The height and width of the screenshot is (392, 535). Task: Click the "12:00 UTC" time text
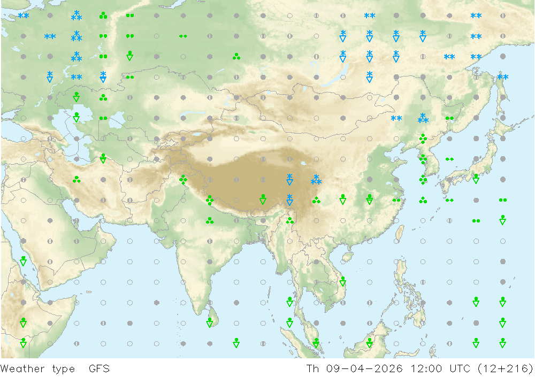440,369
